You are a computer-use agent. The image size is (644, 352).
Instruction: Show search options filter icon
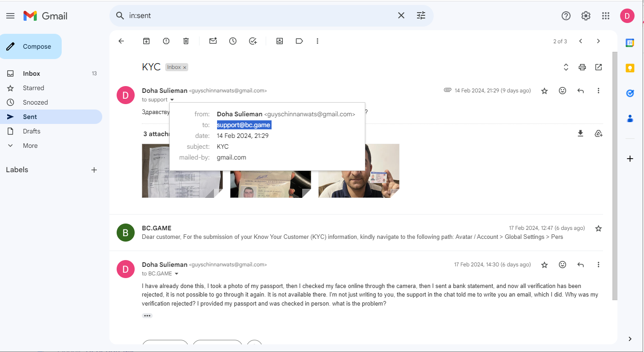(x=421, y=16)
